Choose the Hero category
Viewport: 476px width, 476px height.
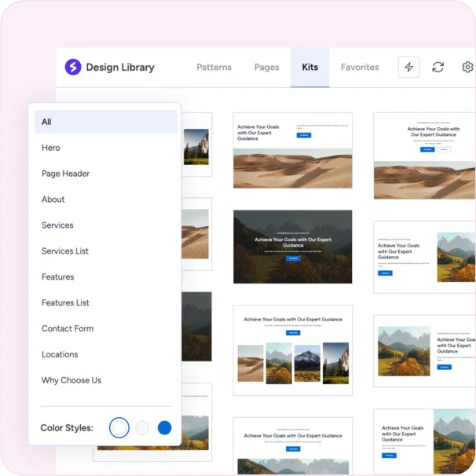51,148
